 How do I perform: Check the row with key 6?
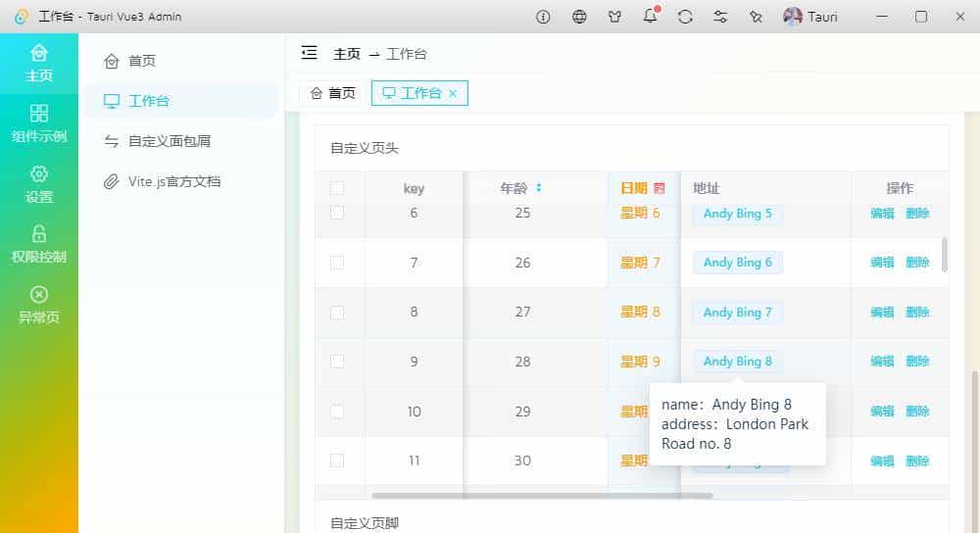[337, 213]
